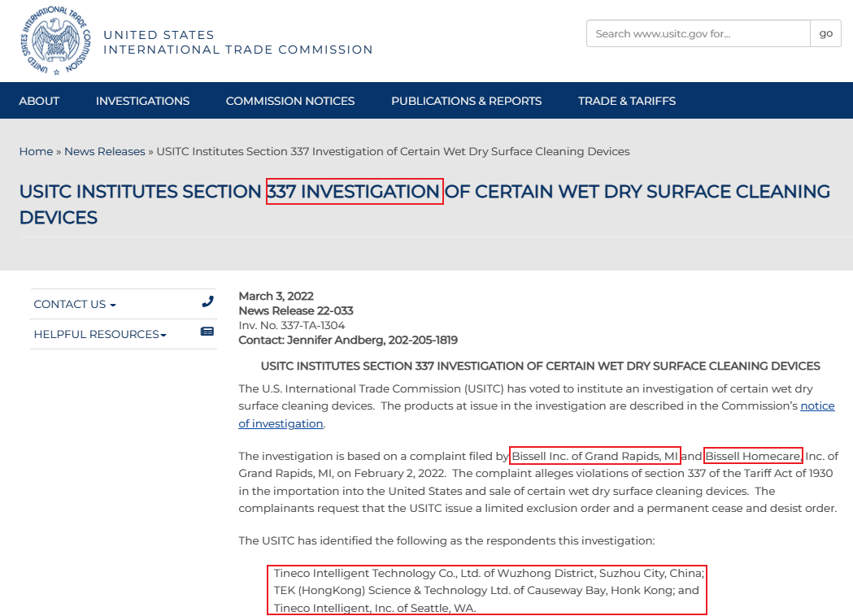
Task: Open the Investigations menu
Action: pyautogui.click(x=142, y=101)
